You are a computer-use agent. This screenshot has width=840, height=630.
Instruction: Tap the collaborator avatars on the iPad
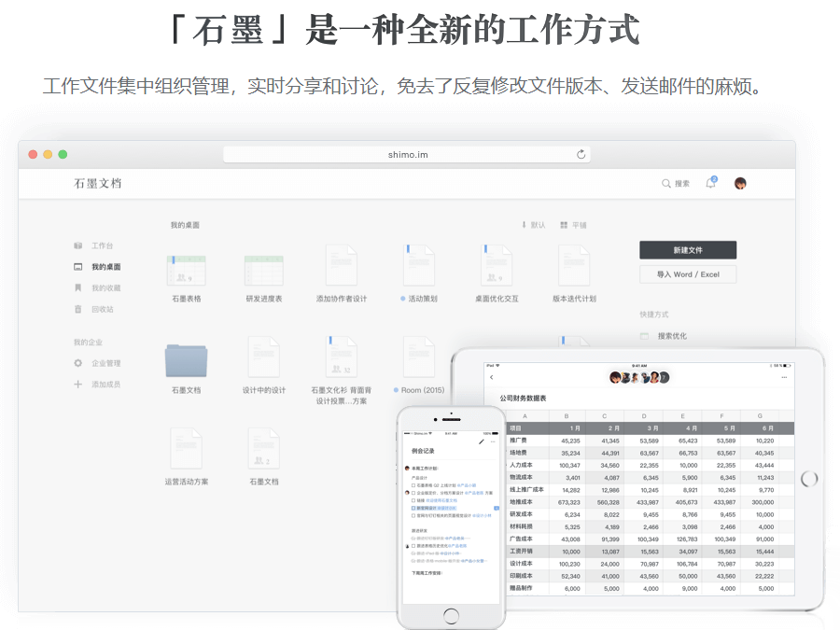(x=639, y=378)
